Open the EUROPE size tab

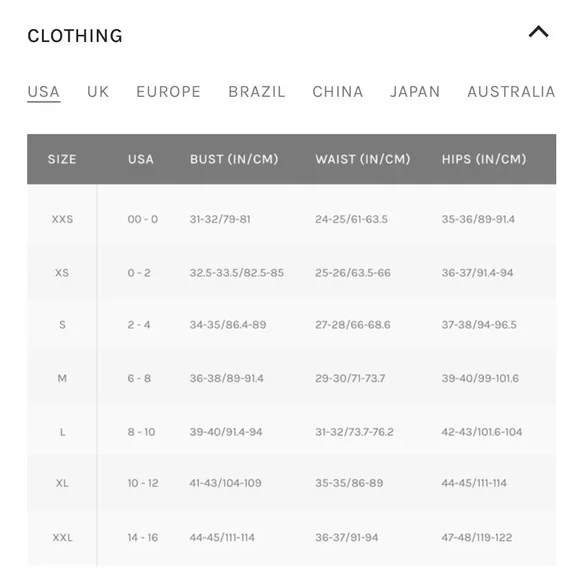click(168, 92)
